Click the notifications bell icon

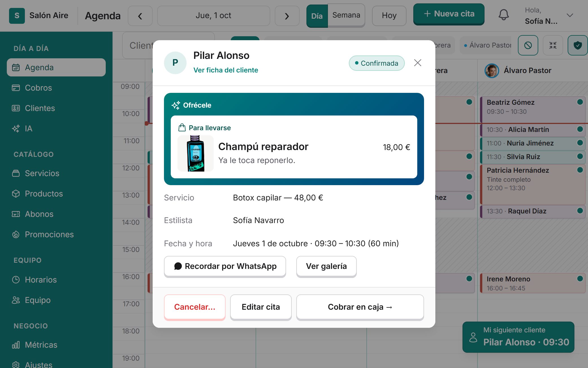[503, 15]
